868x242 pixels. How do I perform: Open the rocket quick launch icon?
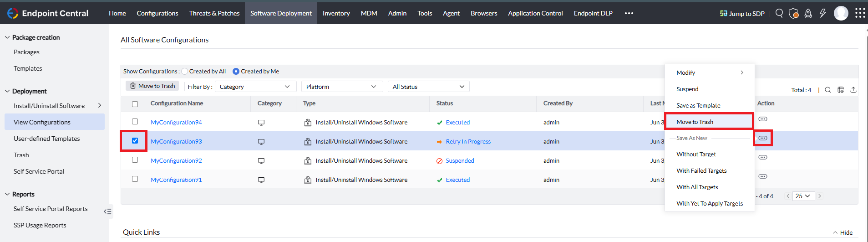[x=808, y=13]
